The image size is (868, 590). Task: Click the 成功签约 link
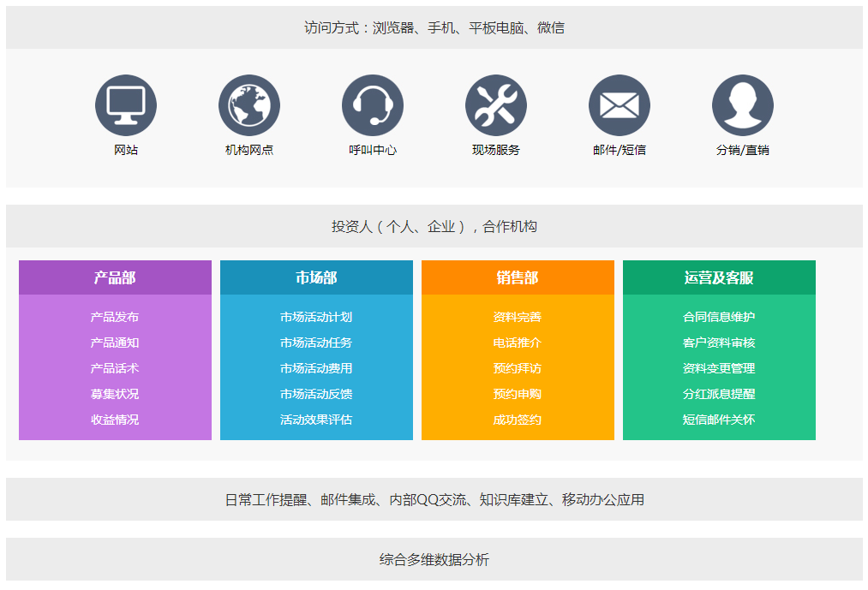point(518,420)
